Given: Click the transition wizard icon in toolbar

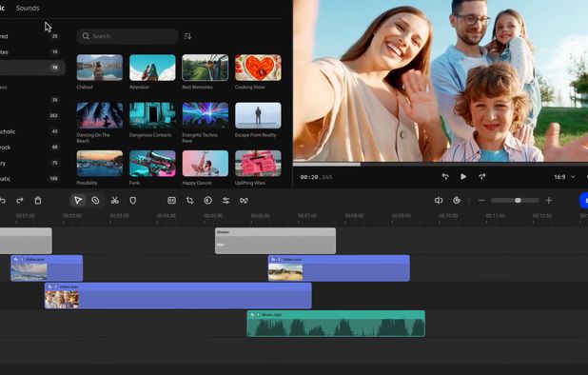Looking at the screenshot, I should [244, 200].
